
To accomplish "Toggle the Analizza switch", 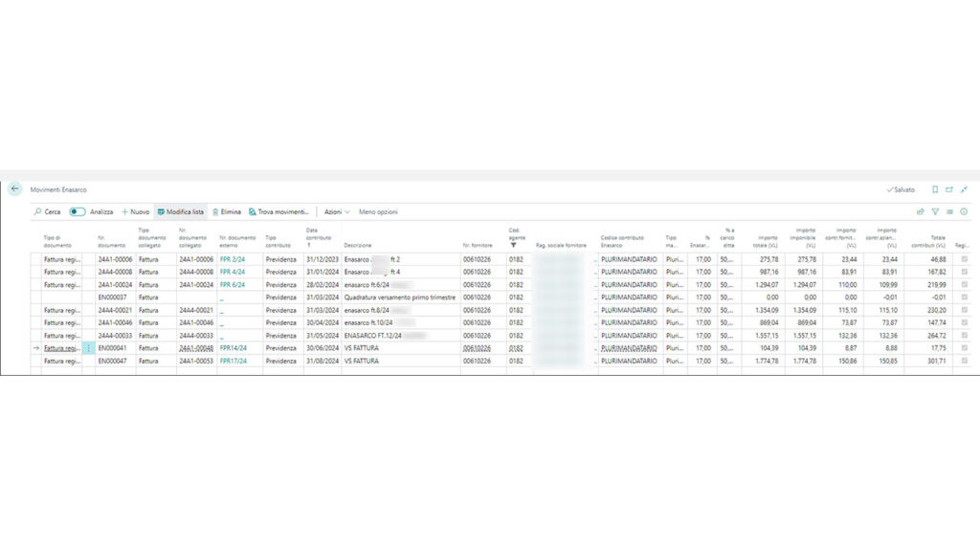I will (x=78, y=211).
